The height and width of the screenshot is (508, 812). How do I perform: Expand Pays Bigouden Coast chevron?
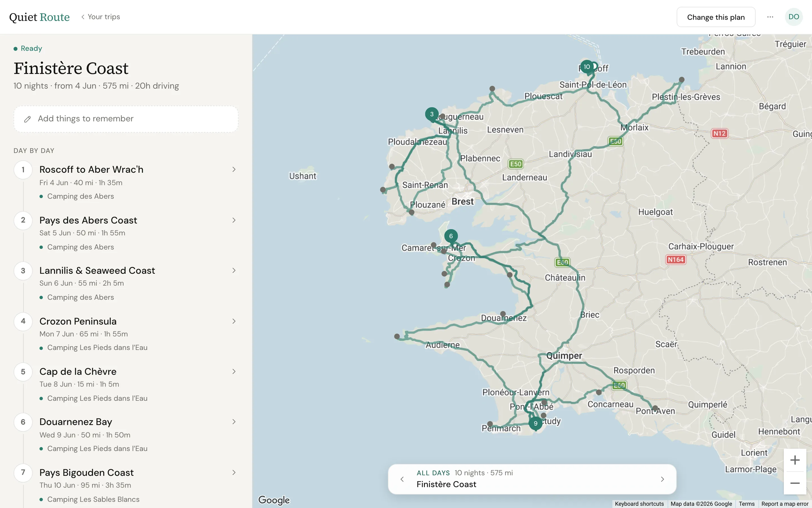(x=234, y=472)
